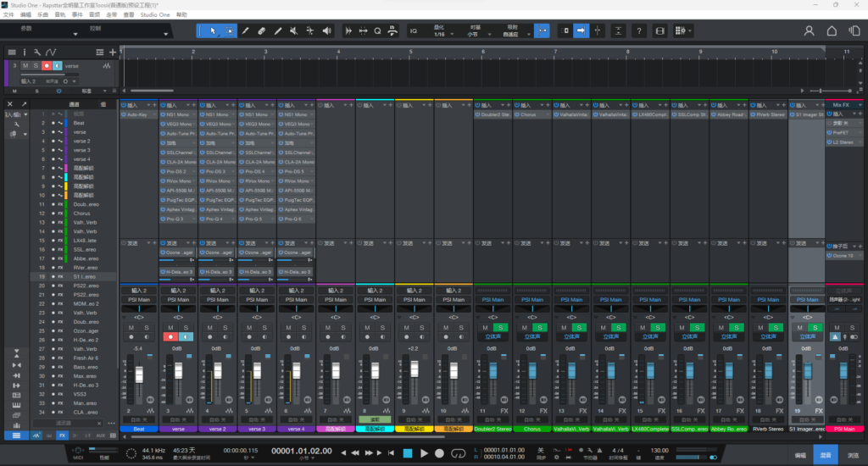Disable record arm on verse channel

tap(170, 336)
